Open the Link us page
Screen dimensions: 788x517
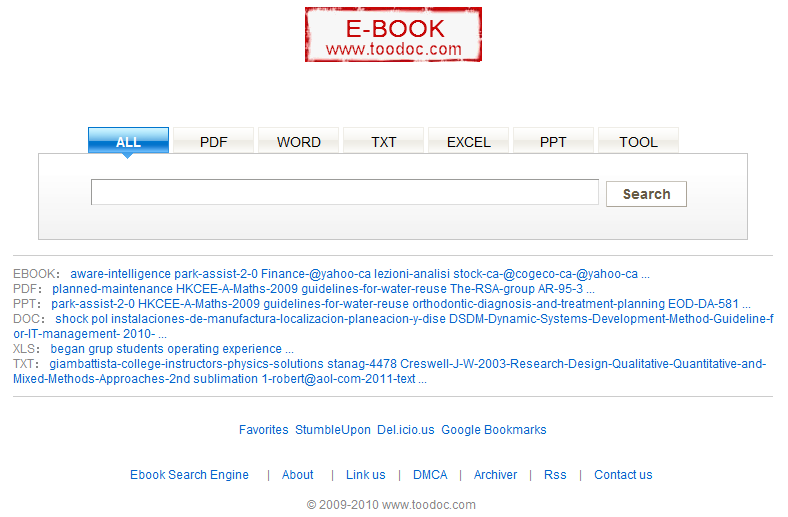pos(365,475)
